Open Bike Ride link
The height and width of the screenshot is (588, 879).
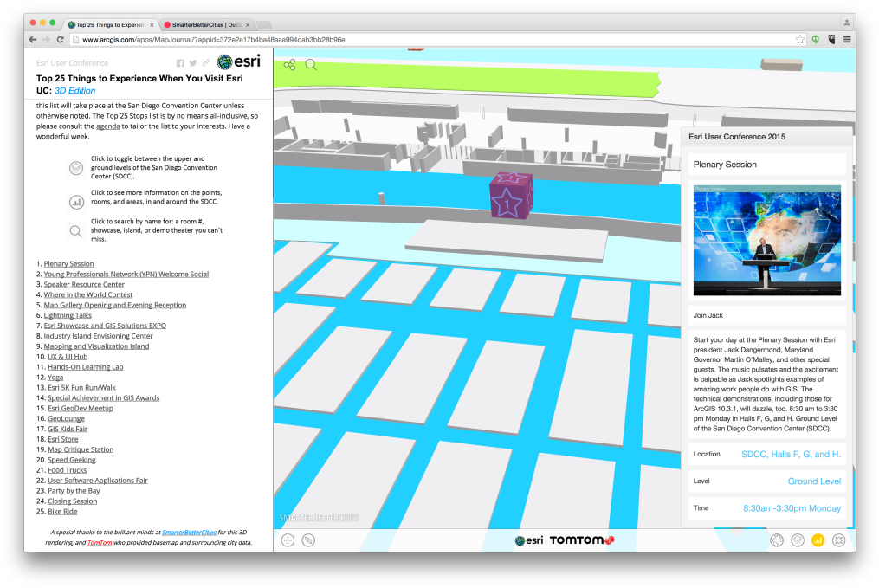[x=62, y=512]
